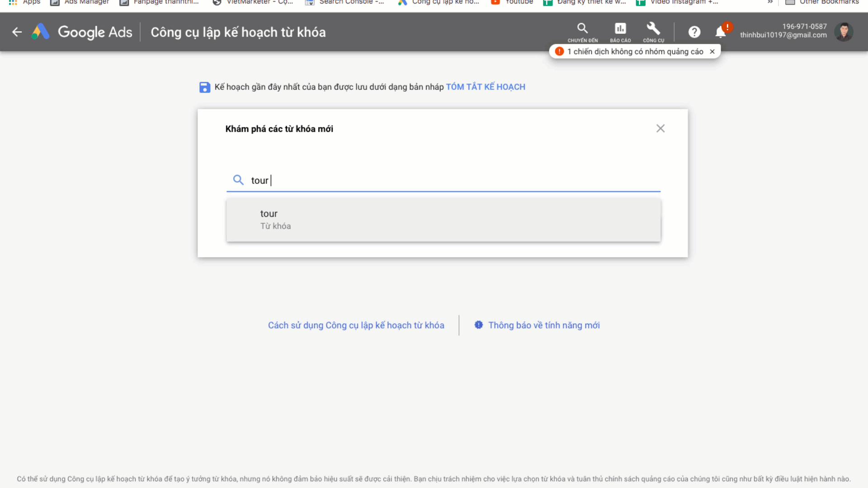Click the keyword search field containing tour
The image size is (868, 488).
(x=443, y=180)
